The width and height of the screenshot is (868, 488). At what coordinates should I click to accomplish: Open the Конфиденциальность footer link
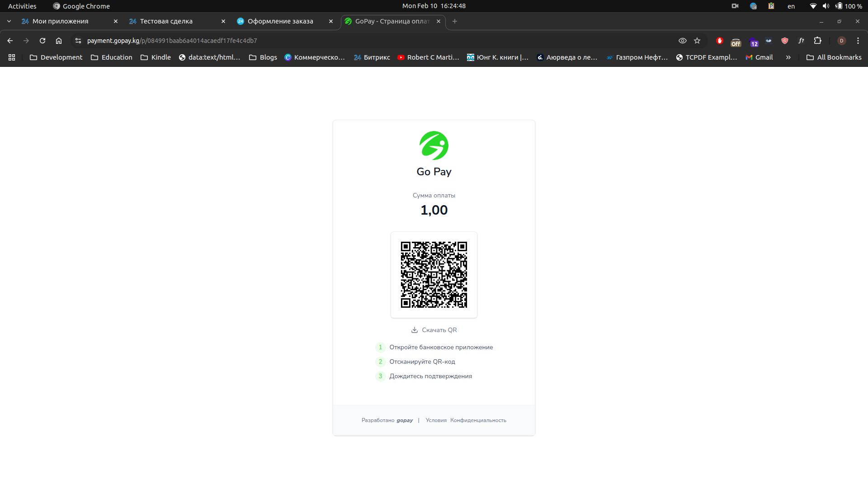(478, 420)
